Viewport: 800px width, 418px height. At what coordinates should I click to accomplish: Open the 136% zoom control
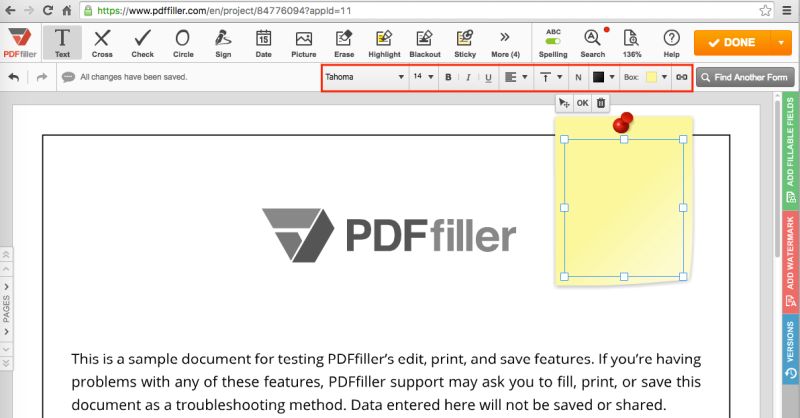[x=632, y=42]
